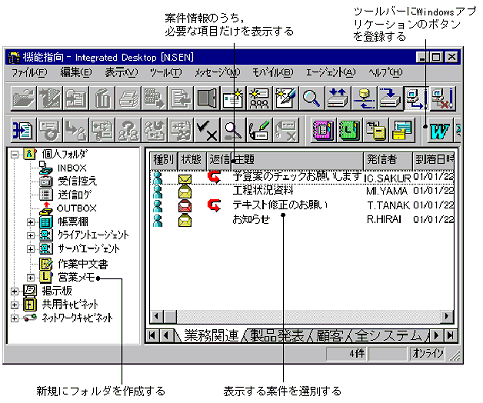
Task: Click the jump-to-first-tab arrow button
Action: click(x=152, y=335)
